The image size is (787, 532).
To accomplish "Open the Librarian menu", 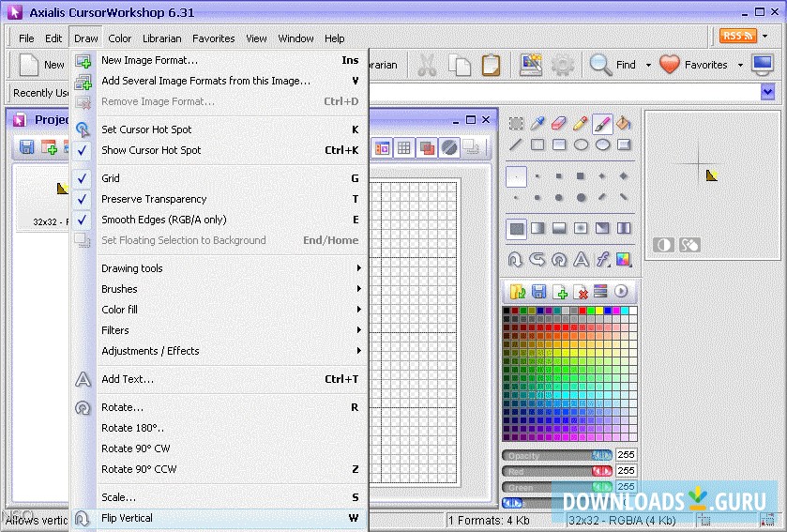I will [x=161, y=38].
